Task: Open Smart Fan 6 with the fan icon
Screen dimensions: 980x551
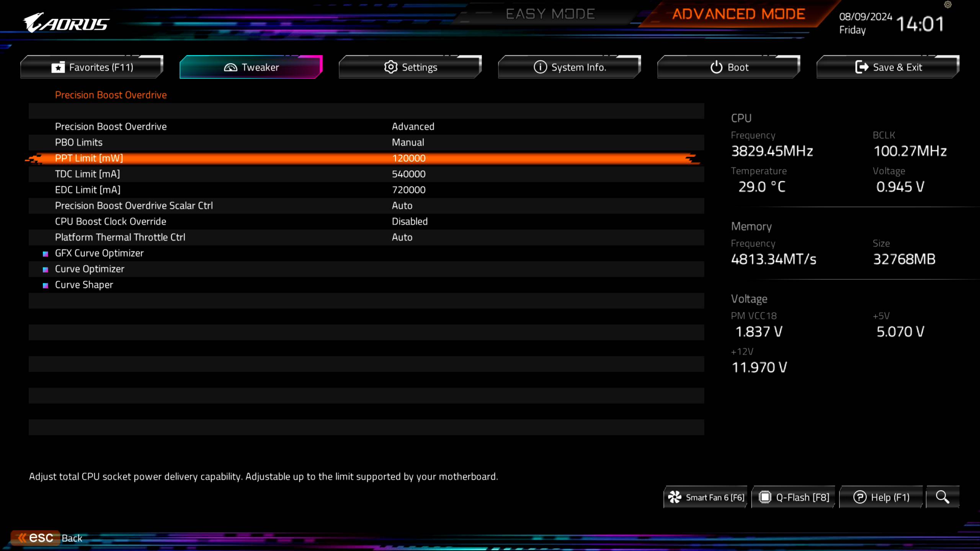Action: tap(675, 496)
